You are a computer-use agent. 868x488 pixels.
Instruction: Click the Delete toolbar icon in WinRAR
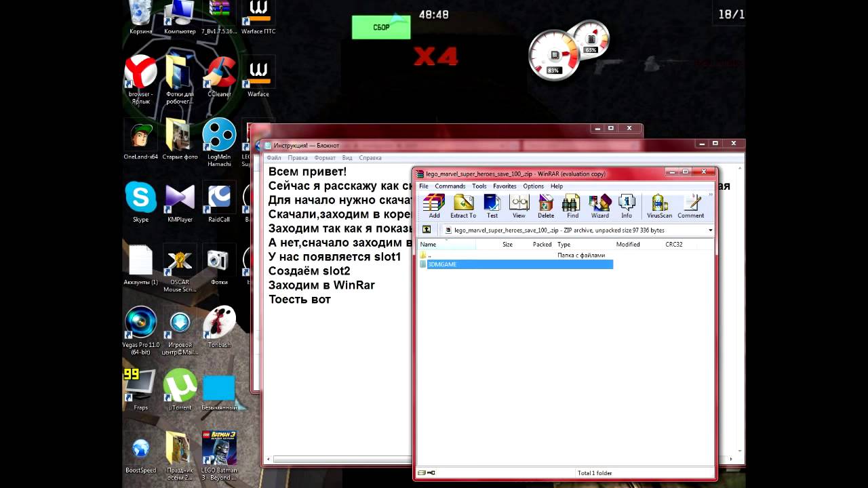point(546,206)
